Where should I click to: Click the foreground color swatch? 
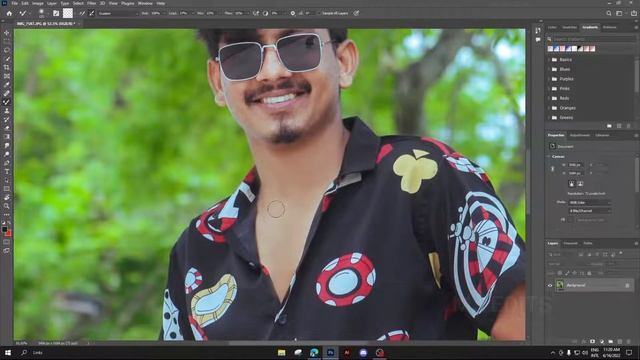[4, 229]
